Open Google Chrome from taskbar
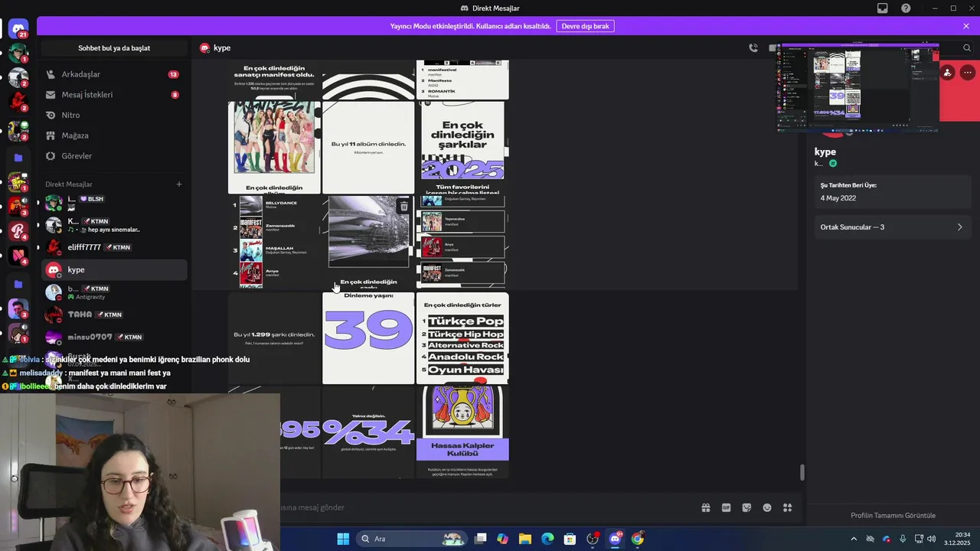Image resolution: width=980 pixels, height=551 pixels. tap(637, 539)
